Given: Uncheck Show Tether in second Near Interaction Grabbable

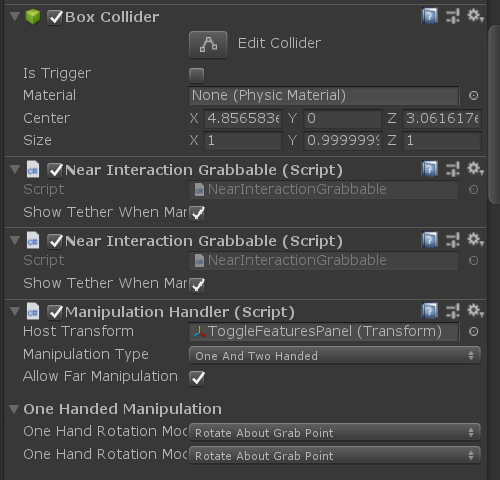Looking at the screenshot, I should (x=197, y=285).
